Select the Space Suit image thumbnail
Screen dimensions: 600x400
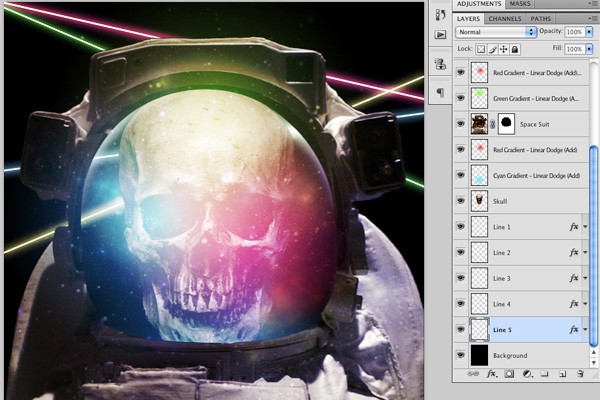click(x=479, y=124)
